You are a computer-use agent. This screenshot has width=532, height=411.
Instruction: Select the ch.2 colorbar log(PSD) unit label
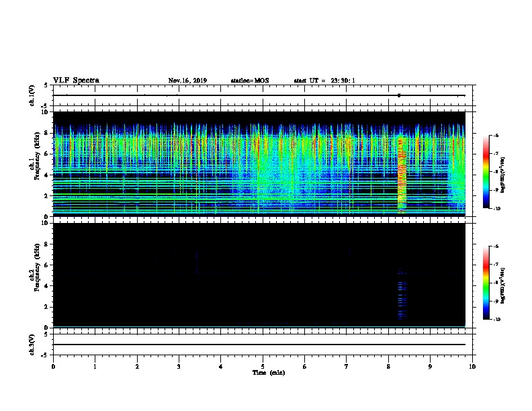(x=503, y=285)
